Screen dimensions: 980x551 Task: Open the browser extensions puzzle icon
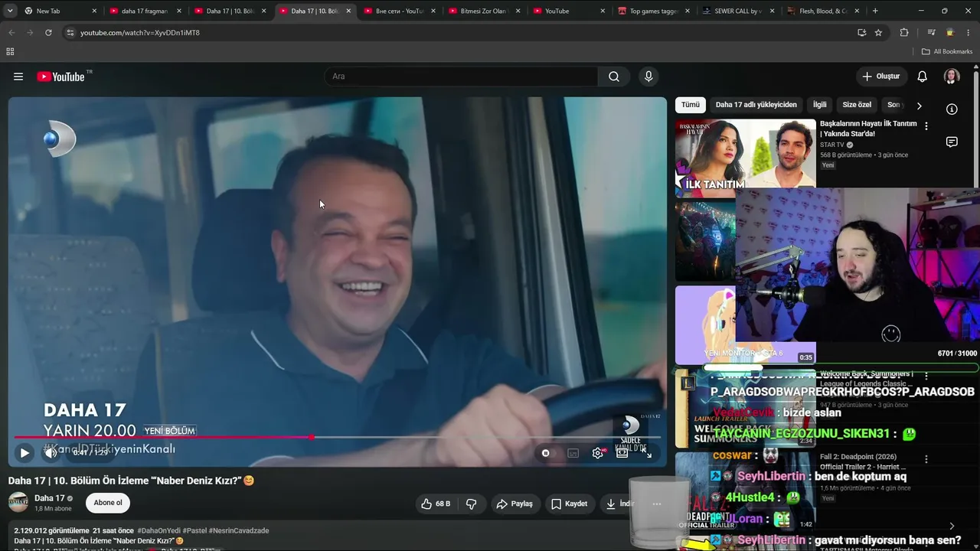pyautogui.click(x=904, y=33)
